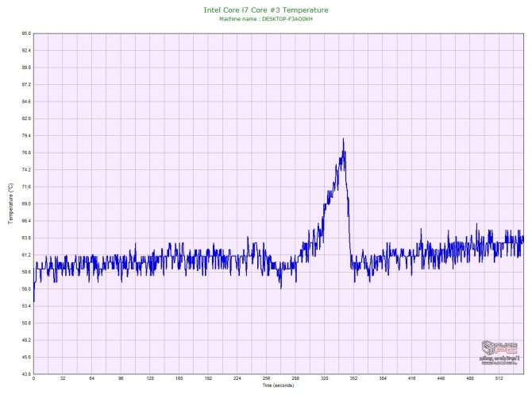Click the "Temperature (°C)" vertical axis label
Viewport: 532px width, 399px height.
pyautogui.click(x=11, y=203)
